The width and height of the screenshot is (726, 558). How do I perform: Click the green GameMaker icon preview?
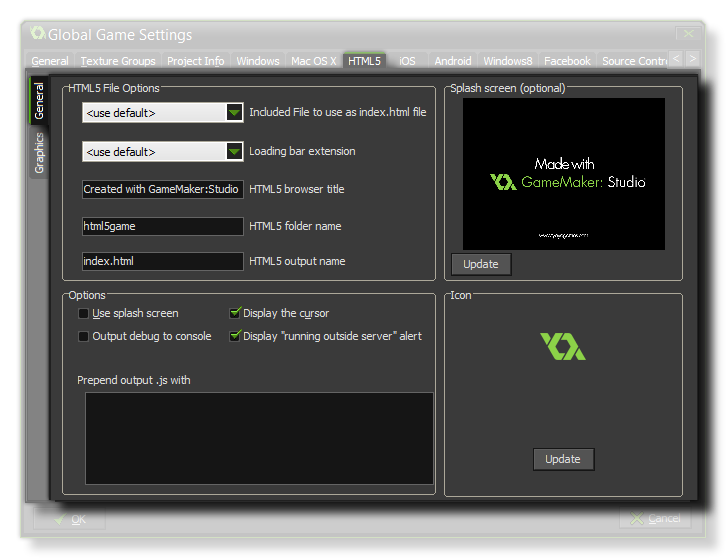click(x=562, y=347)
